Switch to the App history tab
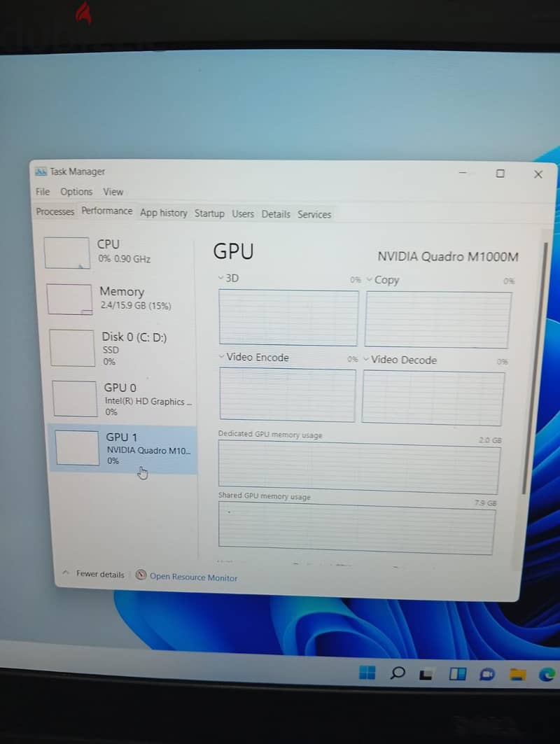The height and width of the screenshot is (744, 560). 163,213
